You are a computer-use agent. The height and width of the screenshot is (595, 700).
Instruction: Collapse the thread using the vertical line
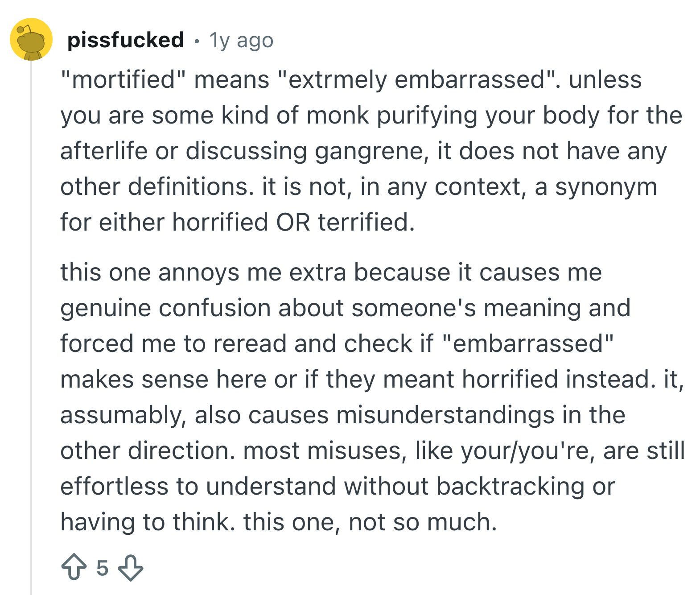point(31,328)
